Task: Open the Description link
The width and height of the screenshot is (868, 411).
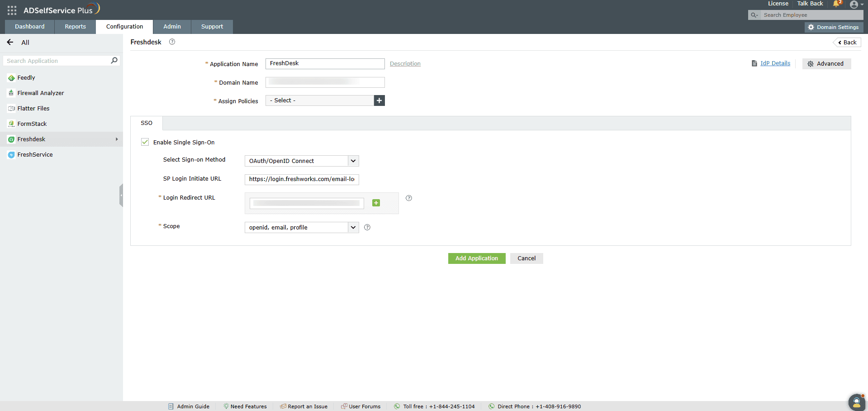Action: click(405, 63)
